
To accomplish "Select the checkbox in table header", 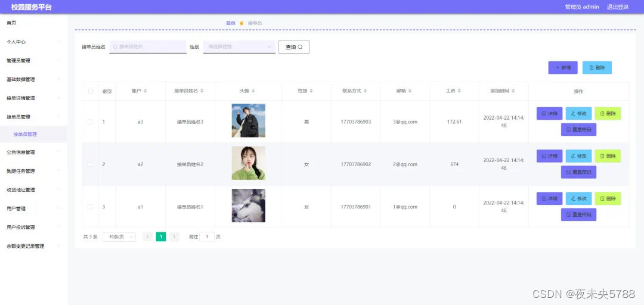I will [x=91, y=91].
